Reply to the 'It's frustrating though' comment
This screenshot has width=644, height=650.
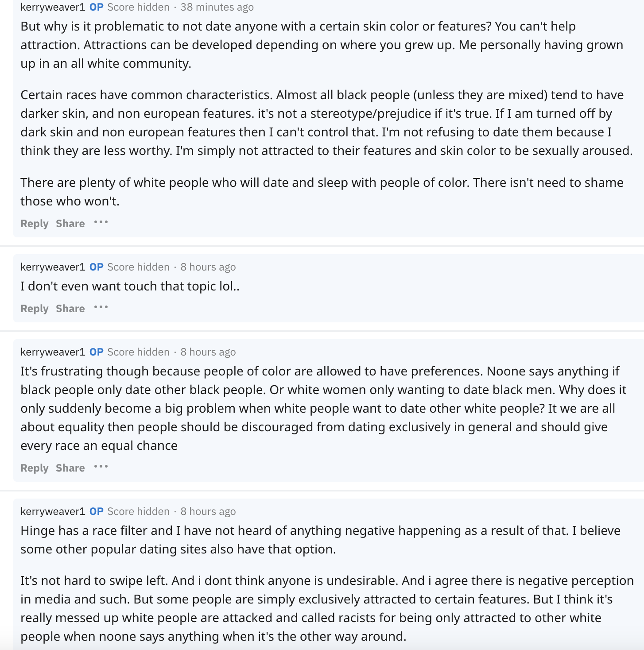[x=34, y=468]
